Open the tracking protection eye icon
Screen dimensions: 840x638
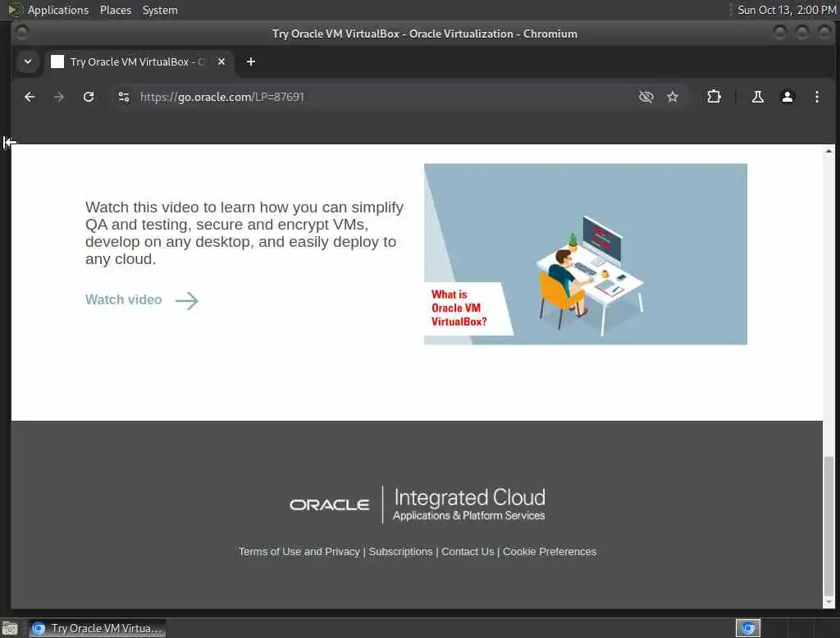(646, 97)
